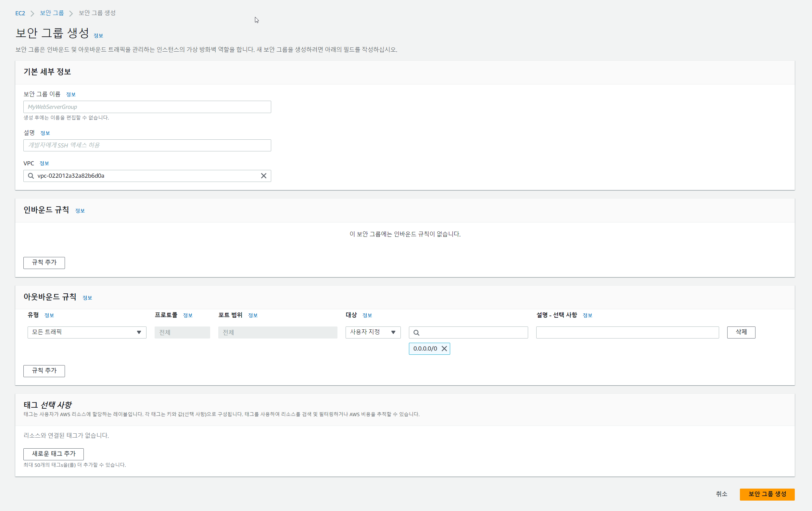The width and height of the screenshot is (812, 511).
Task: Open 정보 link next to 보안 그룹 이름
Action: tap(71, 95)
